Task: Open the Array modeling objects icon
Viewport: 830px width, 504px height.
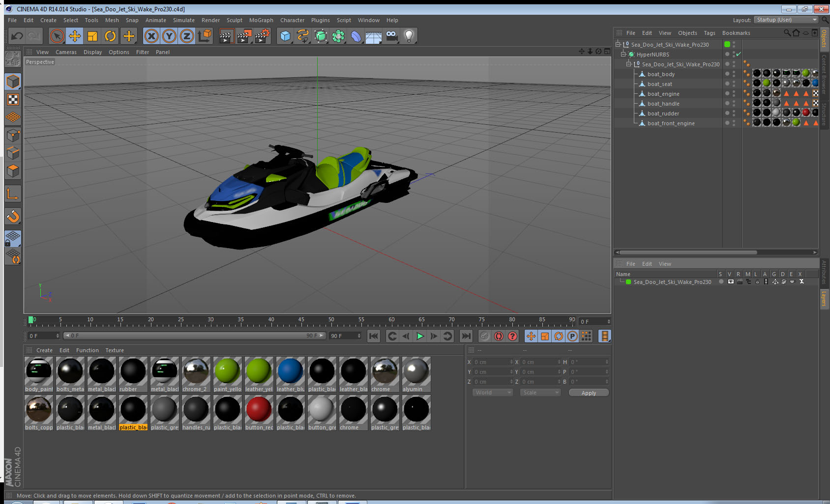Action: (338, 36)
